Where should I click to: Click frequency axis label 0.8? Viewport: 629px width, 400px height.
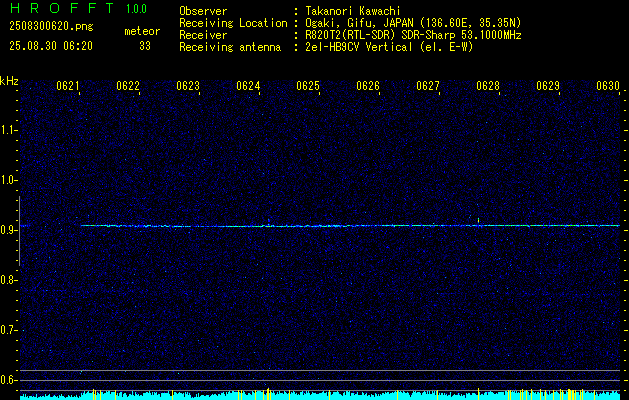(8, 280)
